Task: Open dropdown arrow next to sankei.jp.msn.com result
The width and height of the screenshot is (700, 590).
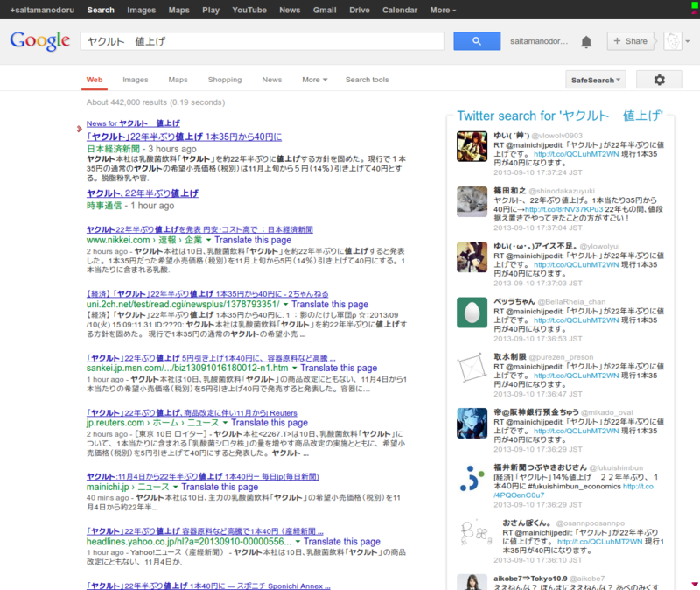Action: 294,368
